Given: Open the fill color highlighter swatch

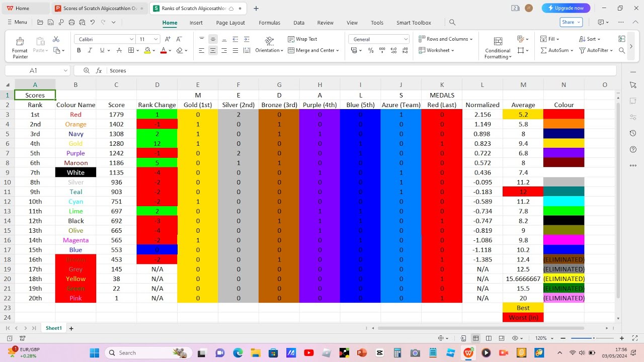Looking at the screenshot, I should point(147,50).
